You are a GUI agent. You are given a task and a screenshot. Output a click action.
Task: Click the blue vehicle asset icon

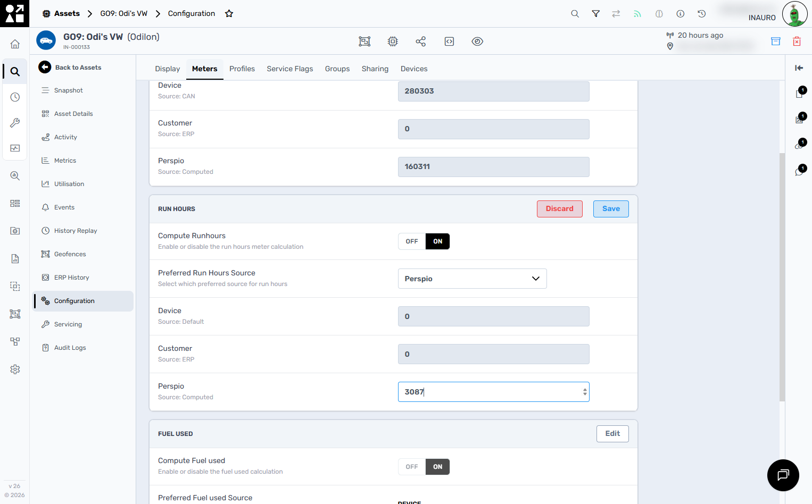coord(46,40)
